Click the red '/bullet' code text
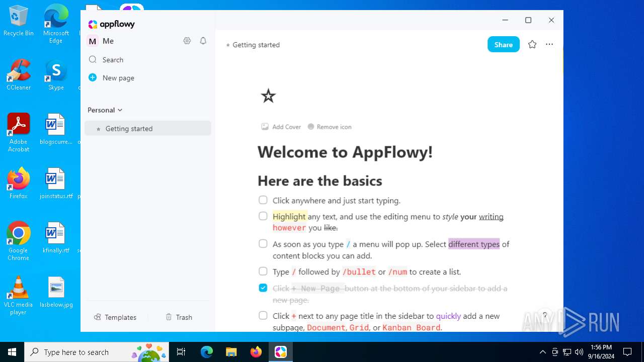This screenshot has height=362, width=644. point(359,272)
